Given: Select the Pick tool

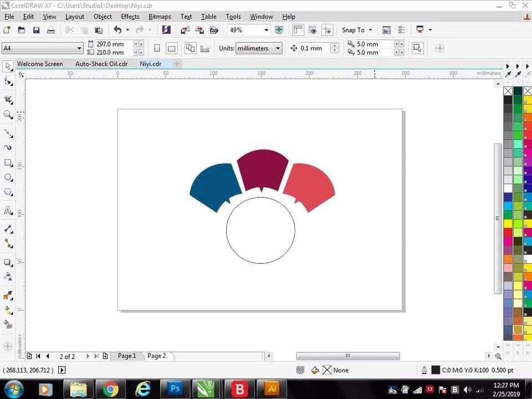Looking at the screenshot, I should click(8, 65).
